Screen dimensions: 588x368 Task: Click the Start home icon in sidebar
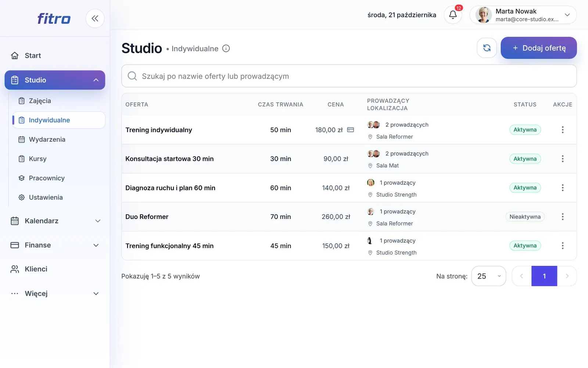click(x=15, y=56)
